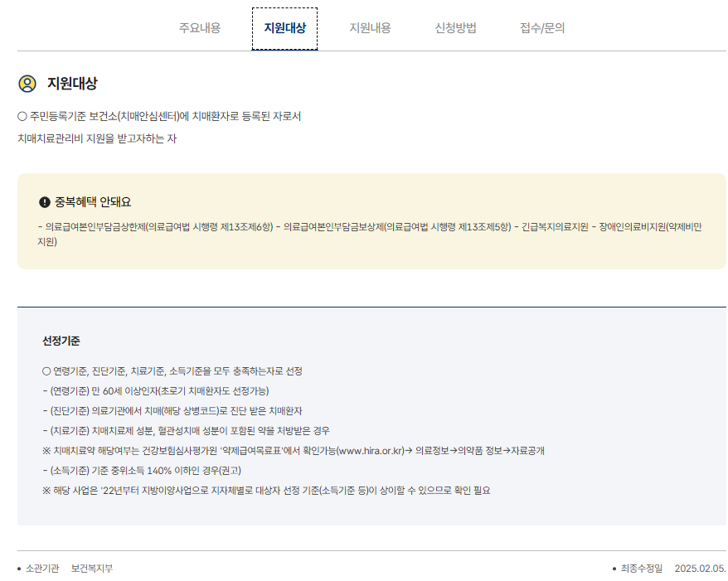Switch to the 지원내용 tab
The width and height of the screenshot is (728, 581).
[x=370, y=28]
